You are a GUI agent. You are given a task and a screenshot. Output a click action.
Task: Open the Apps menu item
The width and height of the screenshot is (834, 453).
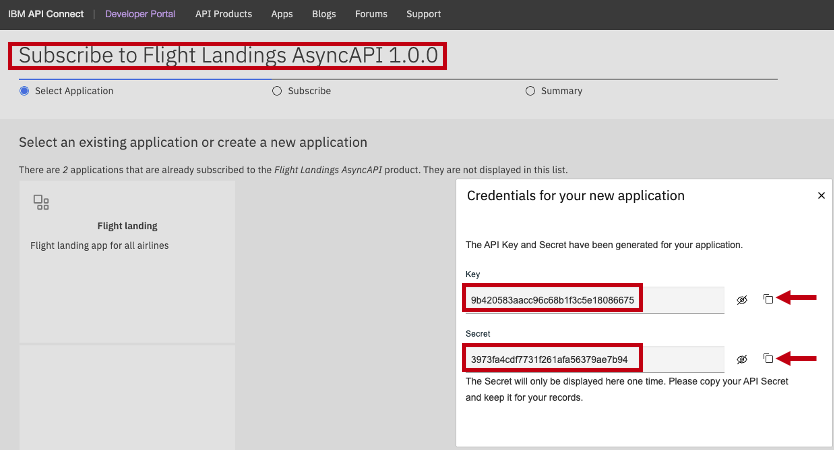pos(281,14)
